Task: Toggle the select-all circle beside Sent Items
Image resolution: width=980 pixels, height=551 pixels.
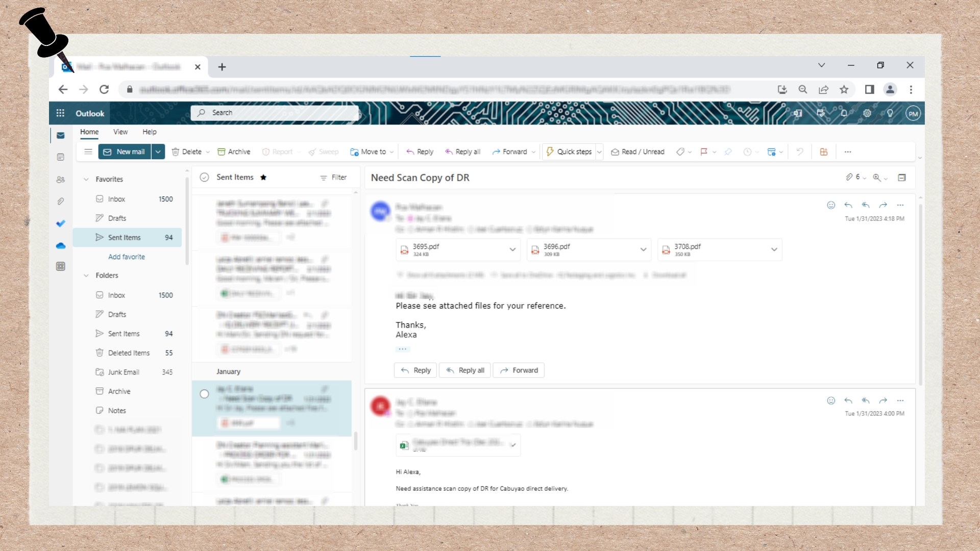Action: 204,178
